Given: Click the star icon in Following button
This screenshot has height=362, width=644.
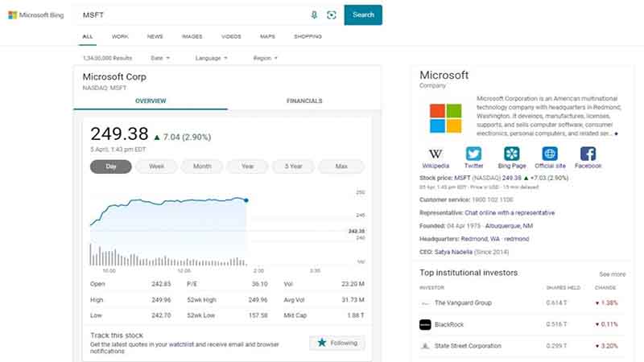Looking at the screenshot, I should coord(322,343).
